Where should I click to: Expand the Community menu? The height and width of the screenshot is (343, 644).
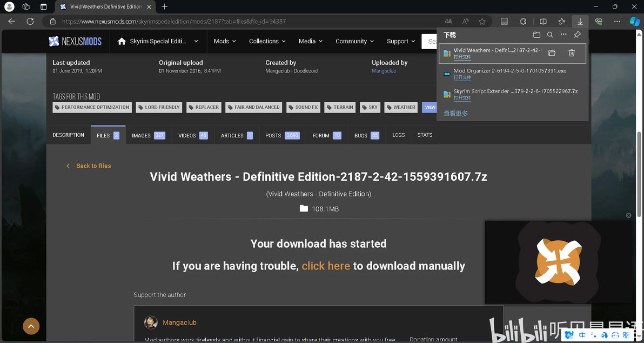[x=355, y=41]
